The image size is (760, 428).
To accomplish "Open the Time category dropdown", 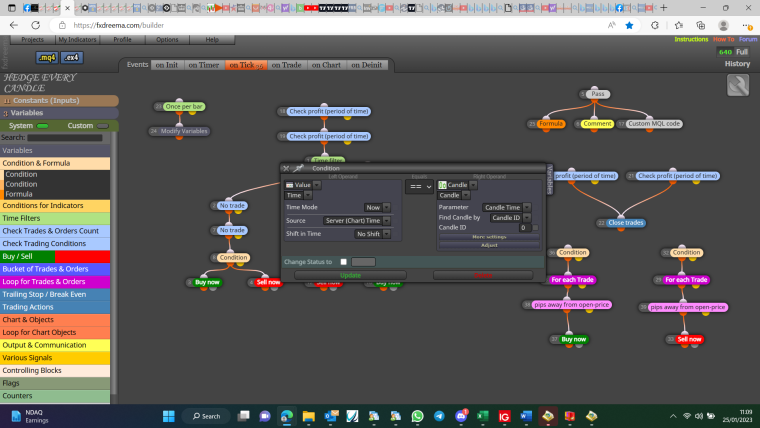I will coord(307,195).
